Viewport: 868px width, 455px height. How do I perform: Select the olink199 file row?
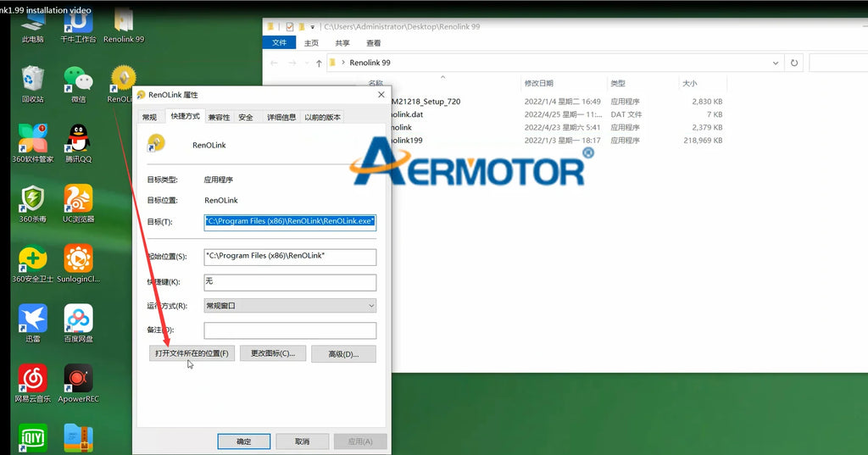tap(557, 141)
